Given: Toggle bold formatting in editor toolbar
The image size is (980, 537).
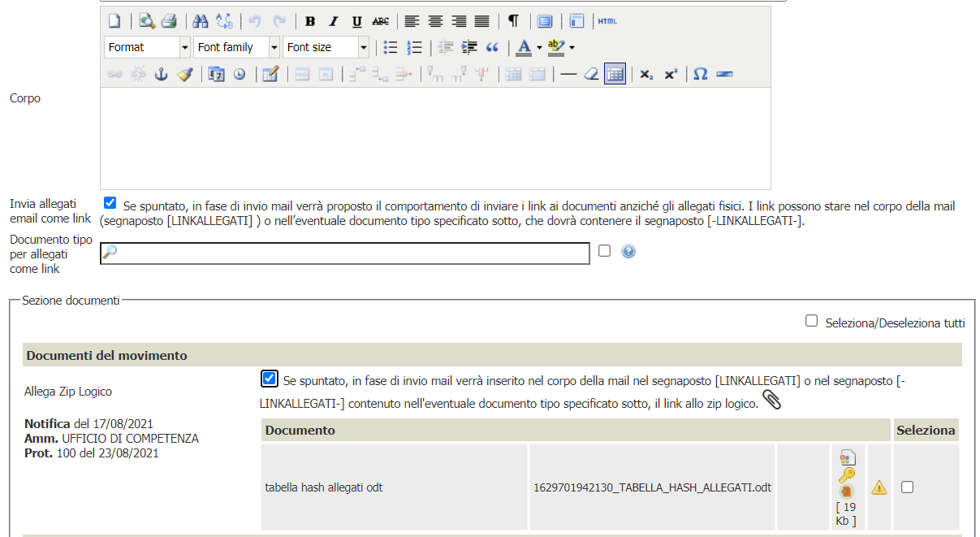Looking at the screenshot, I should click(309, 21).
